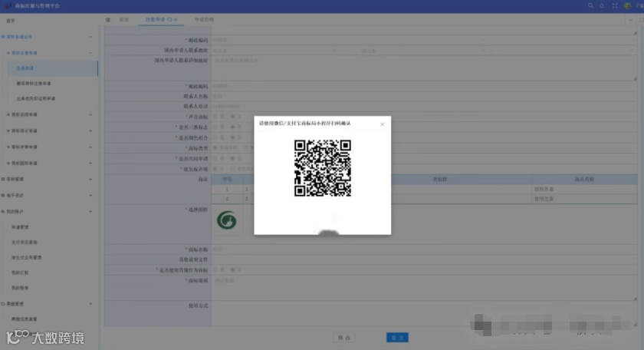Click 首页 at top of sidebar
The image size is (644, 350).
click(11, 21)
